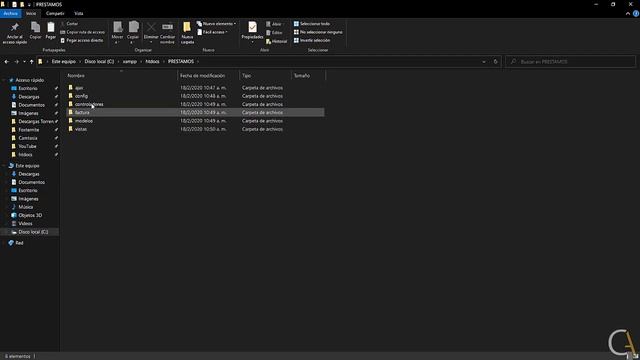Open Propiedades in the ribbon
640x360 pixels.
pos(252,33)
